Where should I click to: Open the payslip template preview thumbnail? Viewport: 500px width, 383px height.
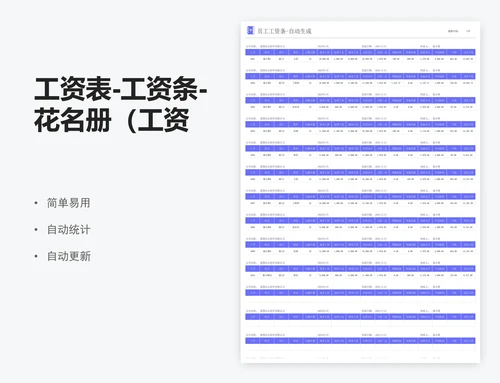coord(360,192)
